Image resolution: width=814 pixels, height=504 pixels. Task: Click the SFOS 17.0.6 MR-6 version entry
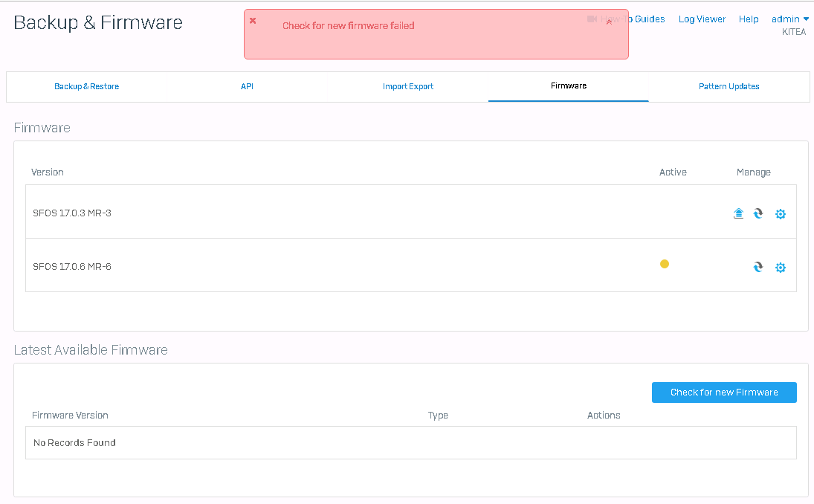point(72,267)
